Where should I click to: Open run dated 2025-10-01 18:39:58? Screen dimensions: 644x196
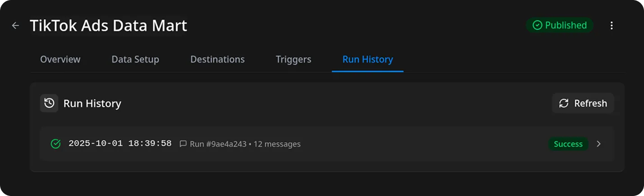(120, 144)
